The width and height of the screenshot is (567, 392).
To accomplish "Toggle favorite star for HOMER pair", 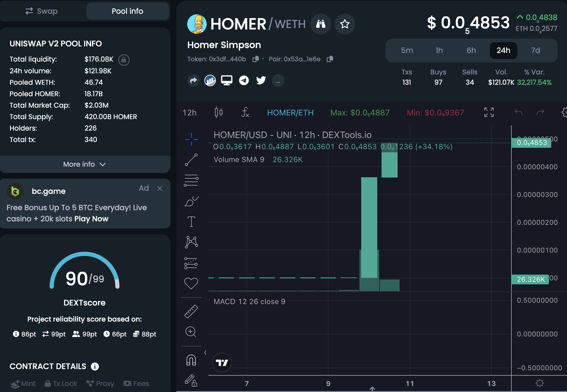I will tap(345, 24).
